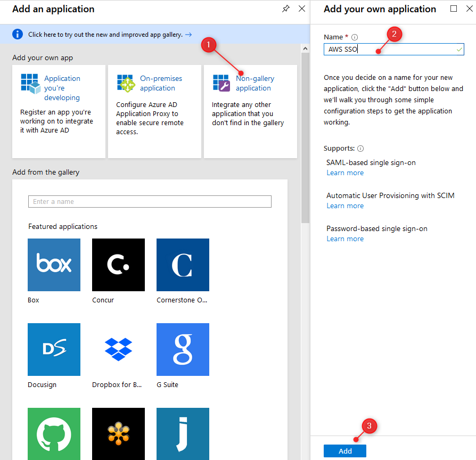476x460 pixels.
Task: Click the blue info icon in banner
Action: point(18,34)
